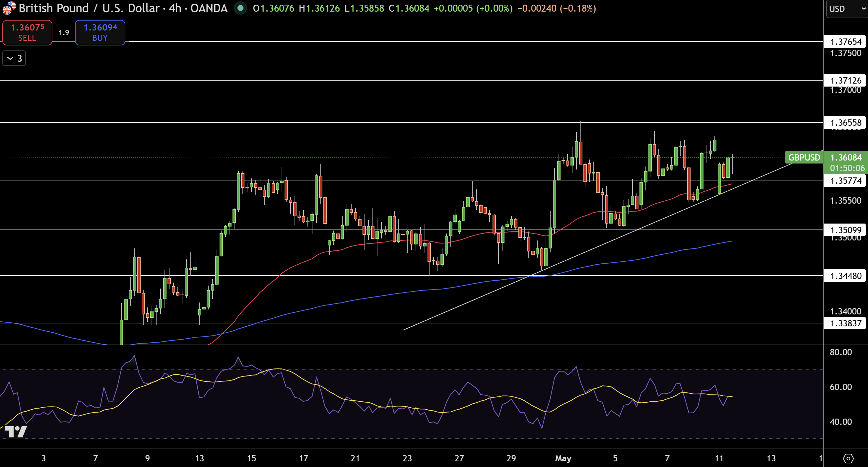The height and width of the screenshot is (467, 868).
Task: Click the 80.00 RSI scale label
Action: pos(841,353)
